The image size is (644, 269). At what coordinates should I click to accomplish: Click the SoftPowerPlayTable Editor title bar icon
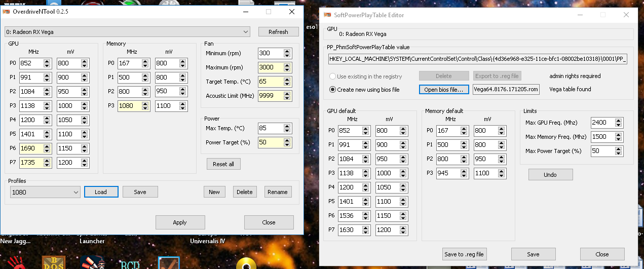[326, 15]
